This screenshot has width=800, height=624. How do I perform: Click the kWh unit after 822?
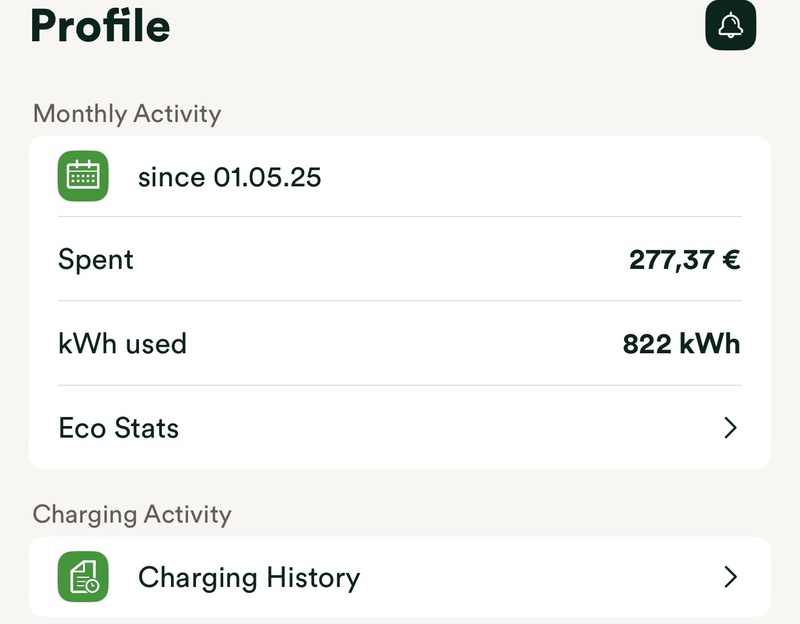coord(710,344)
